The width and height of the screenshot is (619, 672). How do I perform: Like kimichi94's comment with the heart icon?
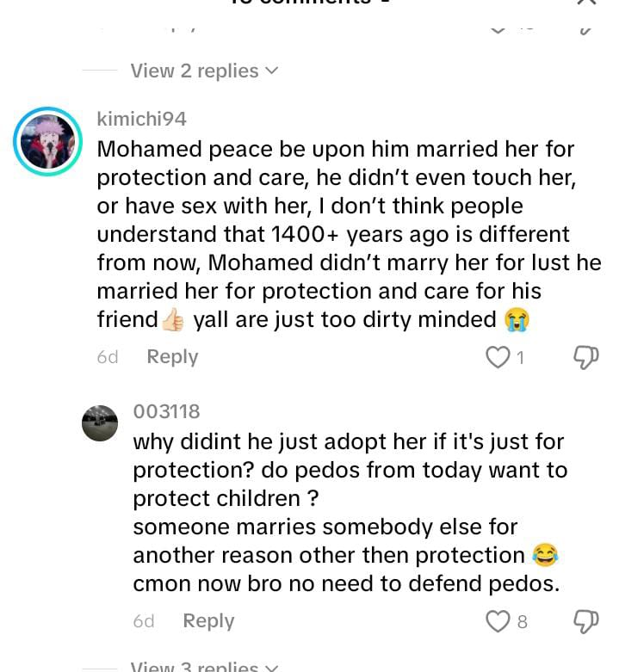tap(498, 357)
